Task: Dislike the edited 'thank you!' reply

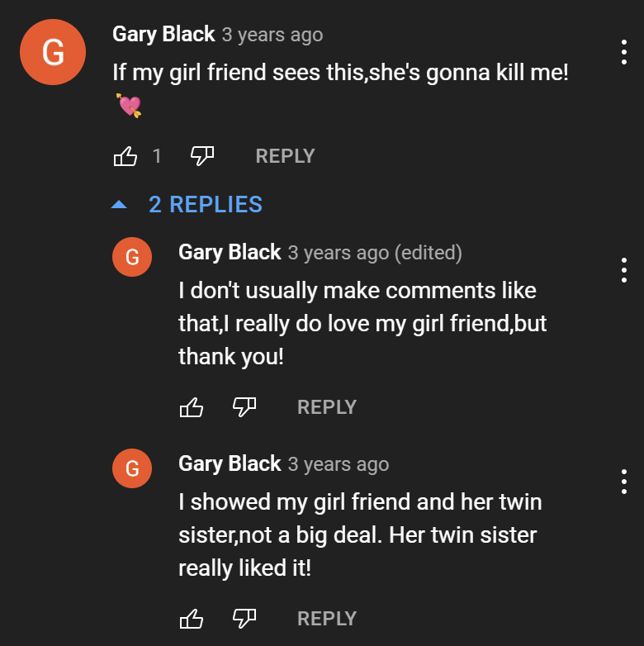Action: [244, 407]
